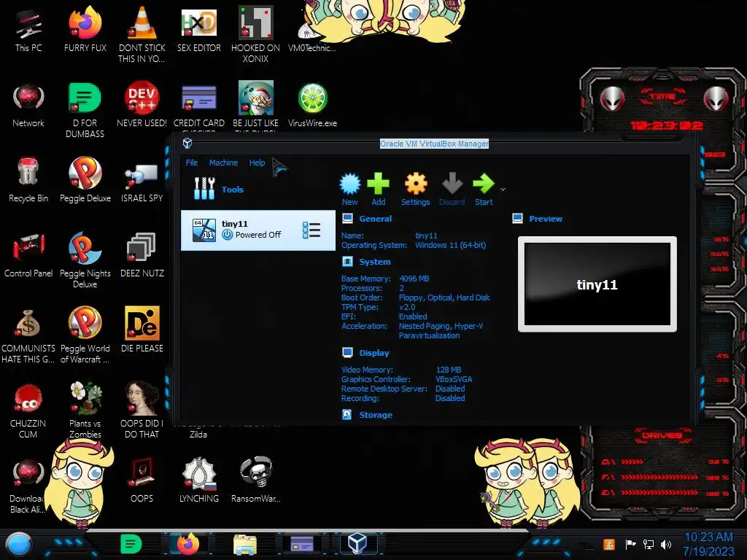Image resolution: width=747 pixels, height=560 pixels.
Task: Click the VirtualBox taskbar button
Action: click(357, 543)
